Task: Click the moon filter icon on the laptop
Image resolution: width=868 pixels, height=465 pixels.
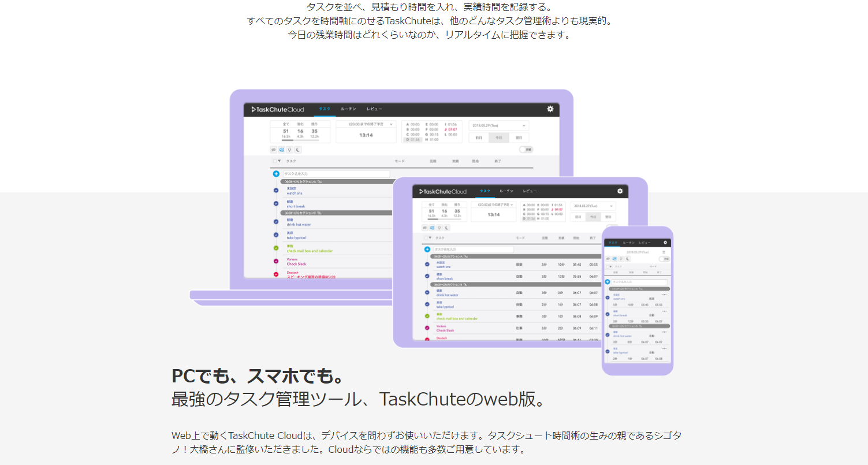Action: click(298, 150)
